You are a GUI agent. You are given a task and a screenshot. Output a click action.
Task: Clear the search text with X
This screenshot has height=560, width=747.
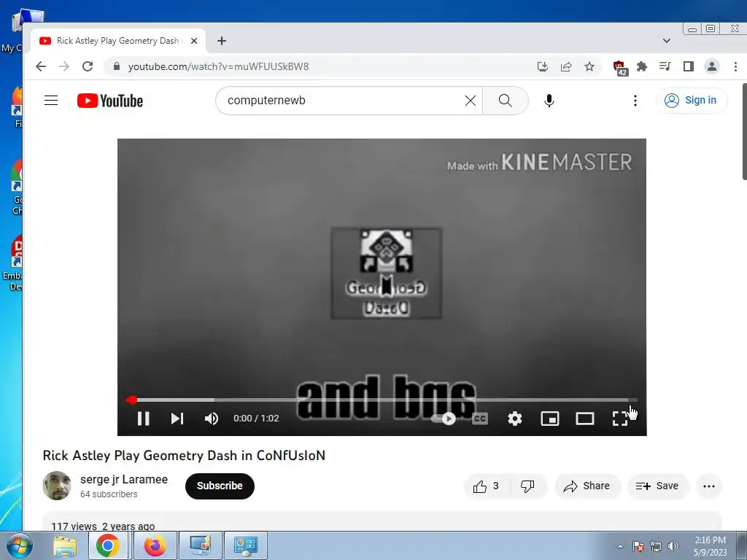(x=471, y=101)
